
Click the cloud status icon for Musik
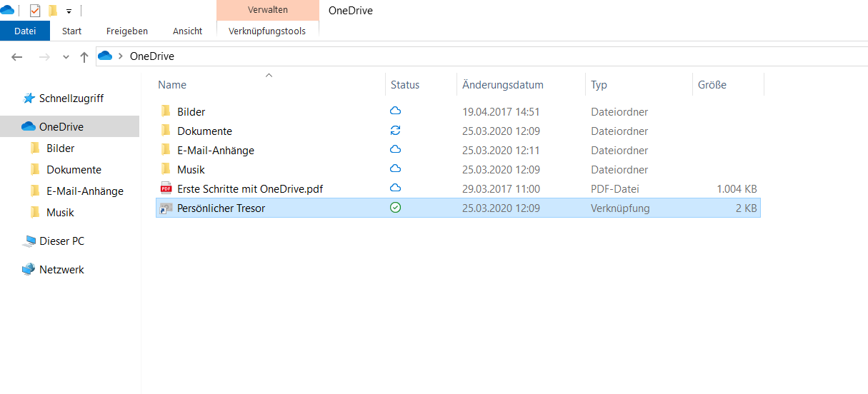pyautogui.click(x=395, y=168)
